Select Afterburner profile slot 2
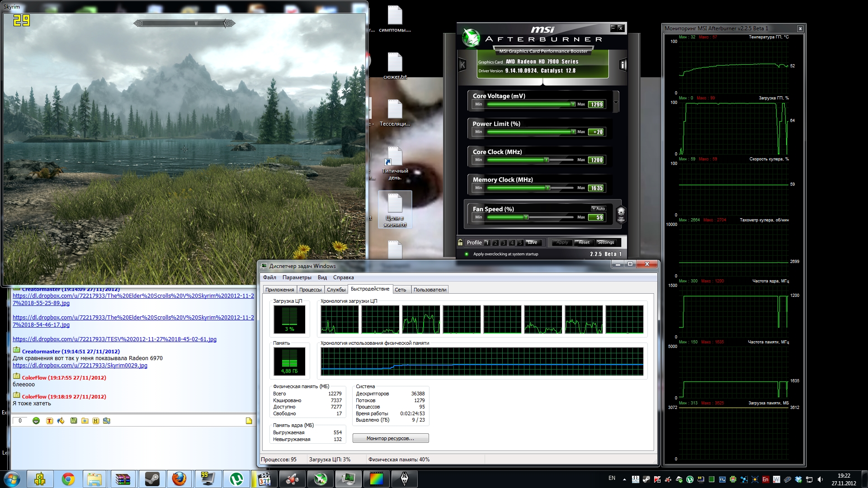The image size is (868, 488). point(495,243)
